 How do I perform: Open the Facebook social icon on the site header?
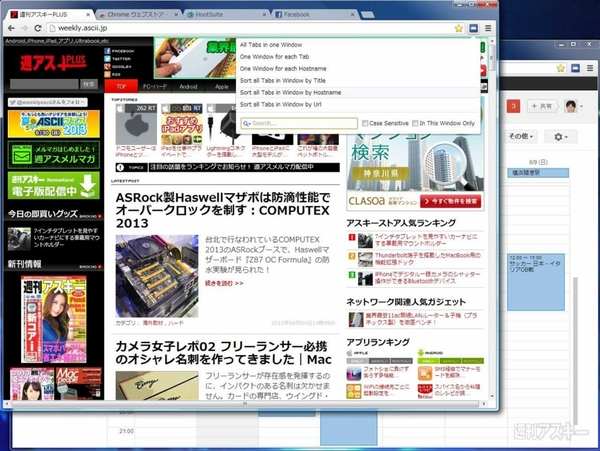point(107,51)
